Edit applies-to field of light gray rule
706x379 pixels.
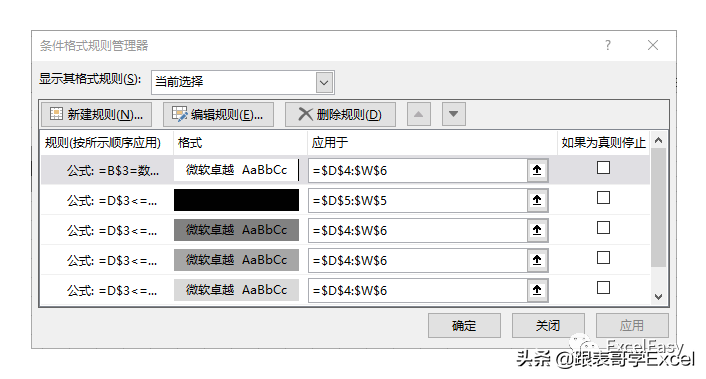(x=418, y=290)
